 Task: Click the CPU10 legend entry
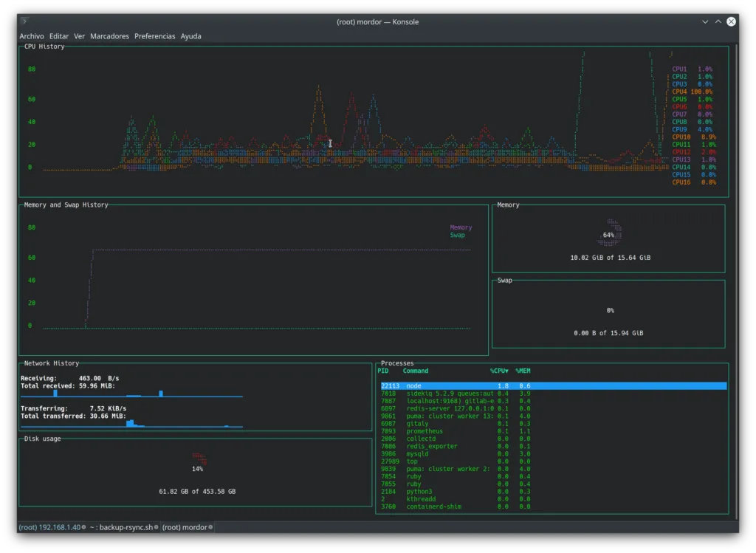point(694,137)
